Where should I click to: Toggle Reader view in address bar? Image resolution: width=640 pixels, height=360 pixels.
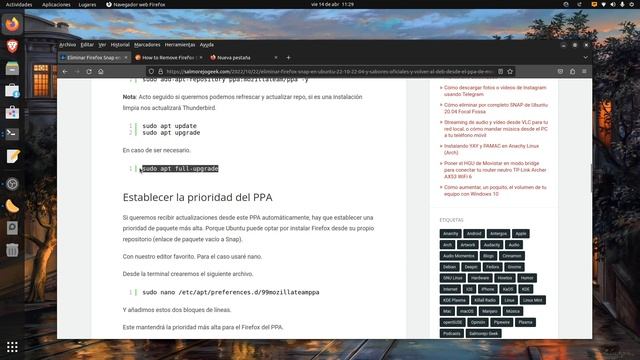click(x=500, y=71)
